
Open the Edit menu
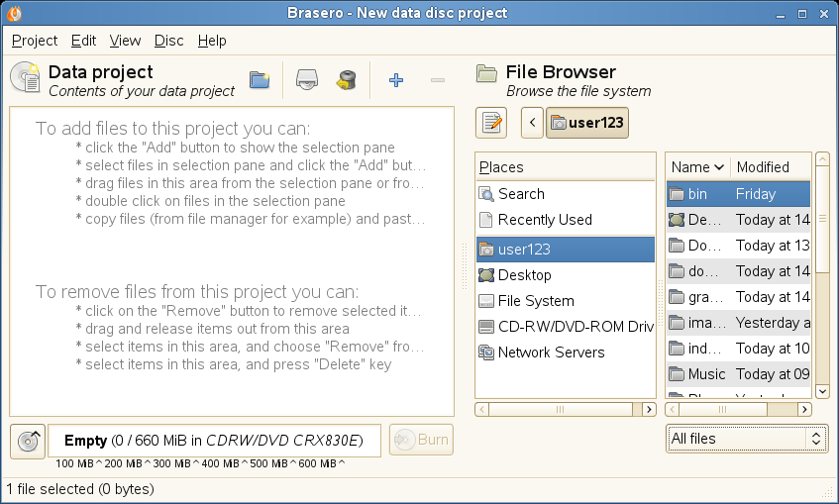[83, 41]
